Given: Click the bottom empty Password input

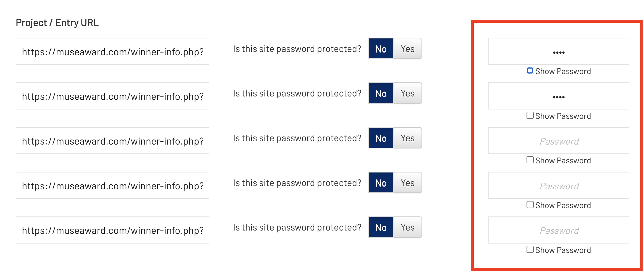Looking at the screenshot, I should coord(559,230).
